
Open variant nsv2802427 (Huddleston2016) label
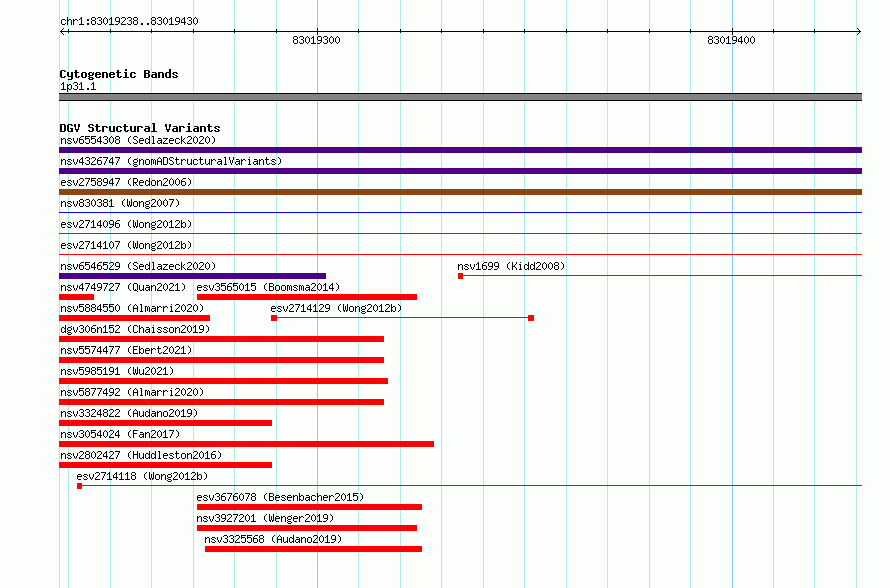coord(141,455)
